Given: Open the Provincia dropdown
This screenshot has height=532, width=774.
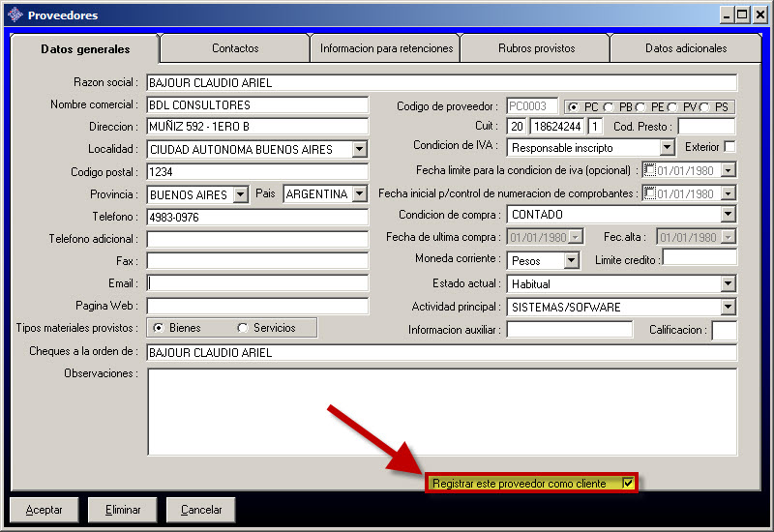Looking at the screenshot, I should click(x=241, y=194).
